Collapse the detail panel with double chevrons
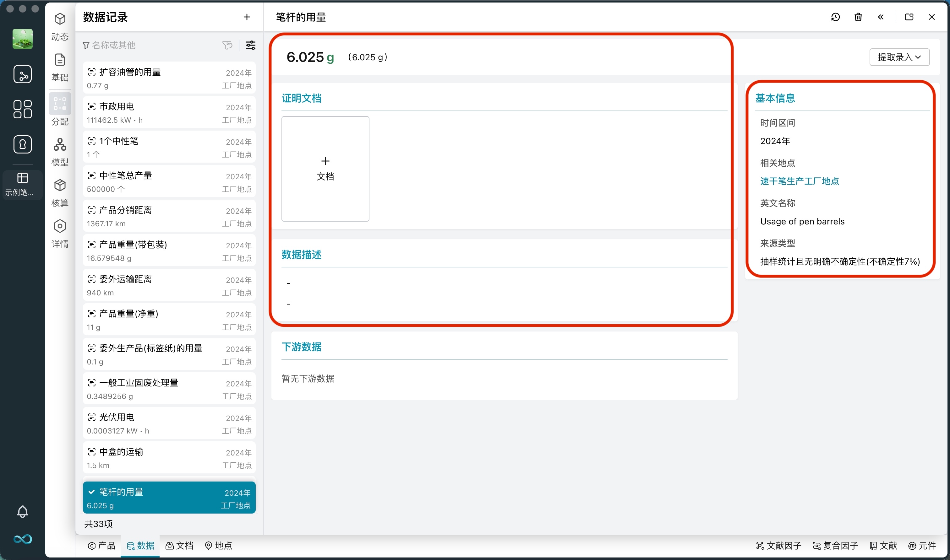 pos(881,17)
